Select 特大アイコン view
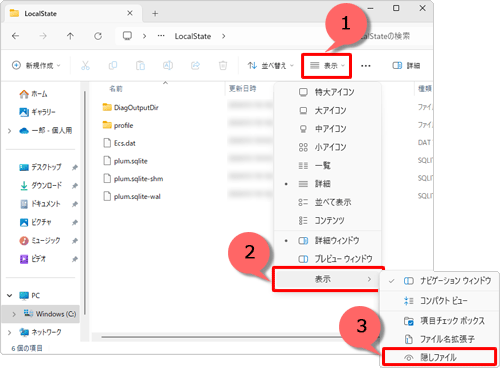 (x=327, y=92)
